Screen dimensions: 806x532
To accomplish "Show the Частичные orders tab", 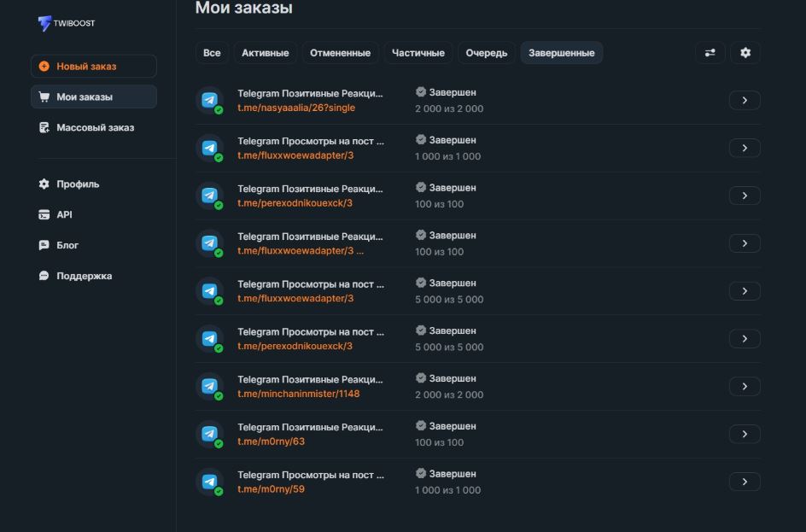I will pyautogui.click(x=418, y=53).
